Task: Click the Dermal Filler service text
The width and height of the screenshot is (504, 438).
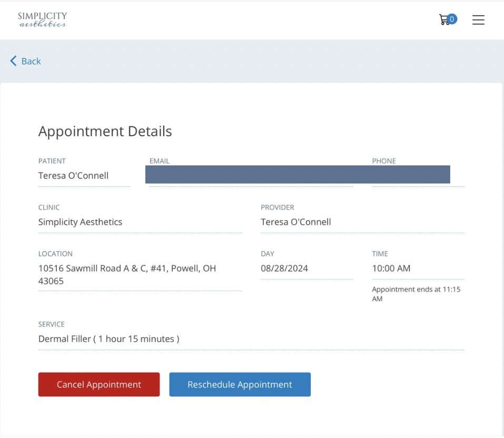Action: (109, 339)
